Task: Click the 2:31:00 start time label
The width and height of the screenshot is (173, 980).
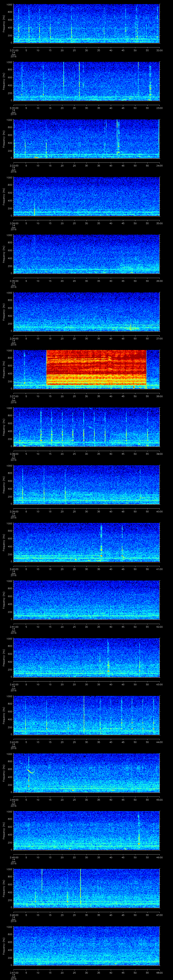Action: pyautogui.click(x=14, y=50)
